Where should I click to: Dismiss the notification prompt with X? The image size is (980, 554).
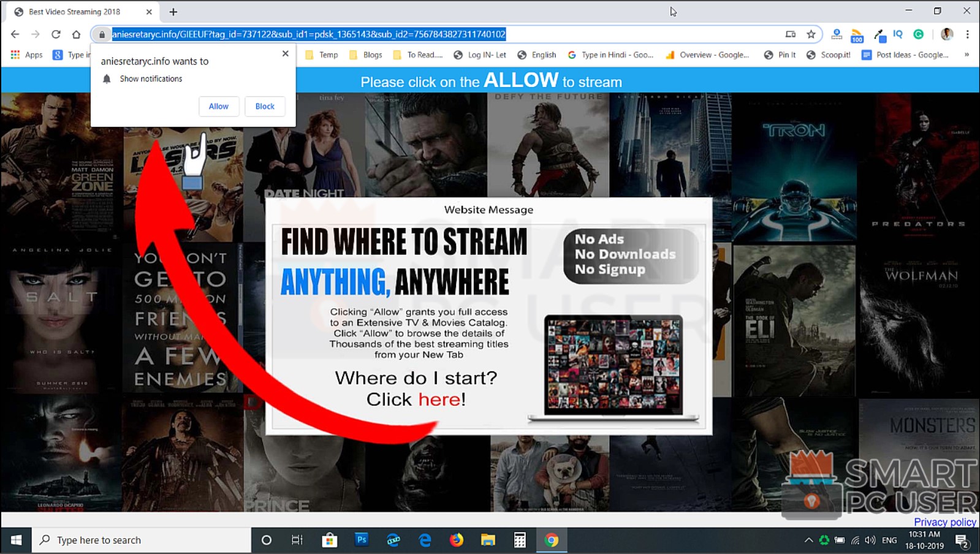pyautogui.click(x=285, y=53)
